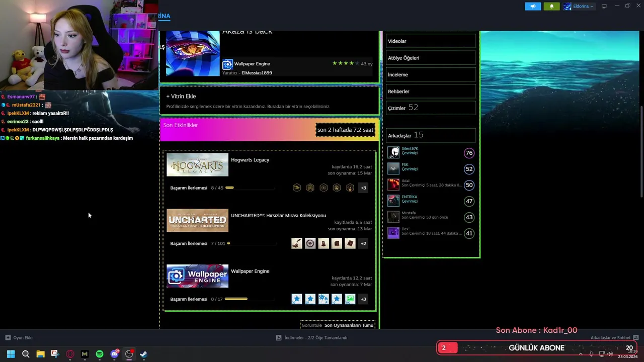Open the green notifications bell
This screenshot has width=644, height=362.
click(x=551, y=6)
